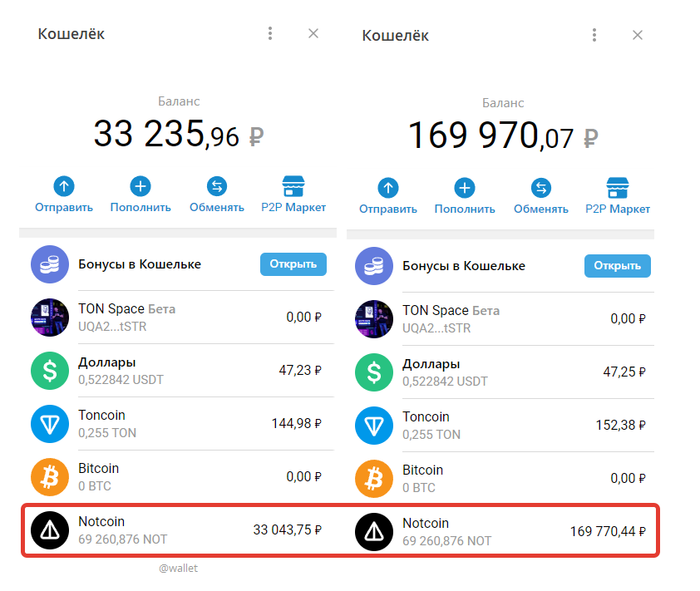Open three-dot menu in right wallet
The width and height of the screenshot is (700, 591).
pos(594,35)
